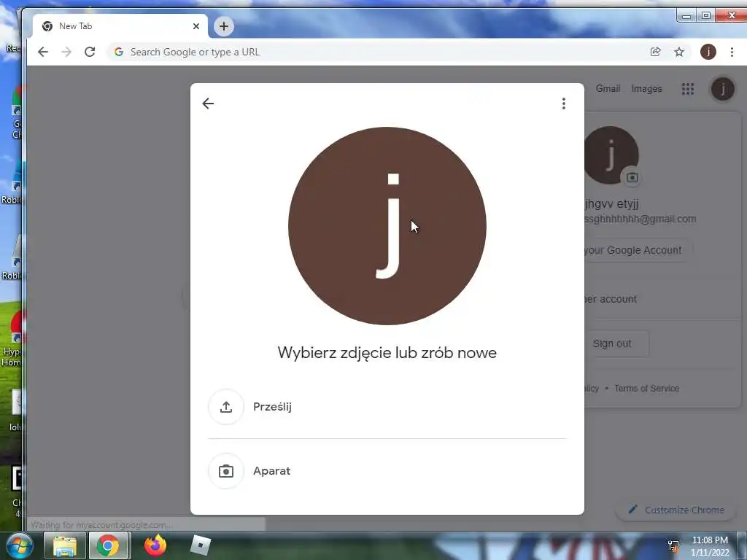Open Windows Explorer from the taskbar
Viewport: 747px width, 560px height.
pos(64,545)
